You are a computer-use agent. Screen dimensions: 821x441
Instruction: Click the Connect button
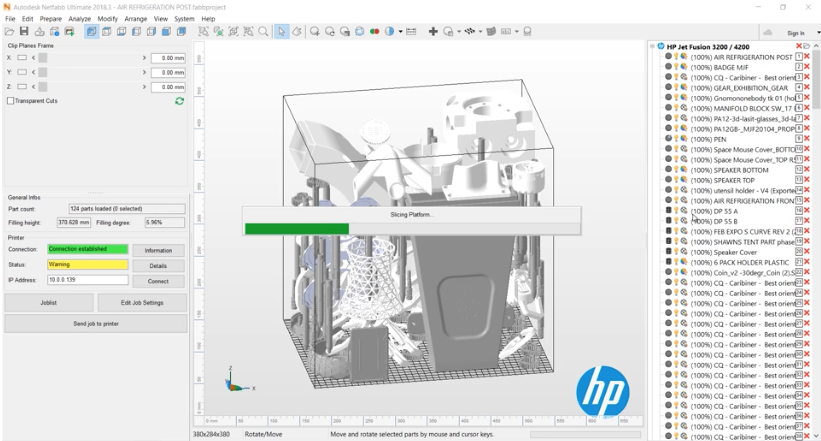[x=158, y=281]
